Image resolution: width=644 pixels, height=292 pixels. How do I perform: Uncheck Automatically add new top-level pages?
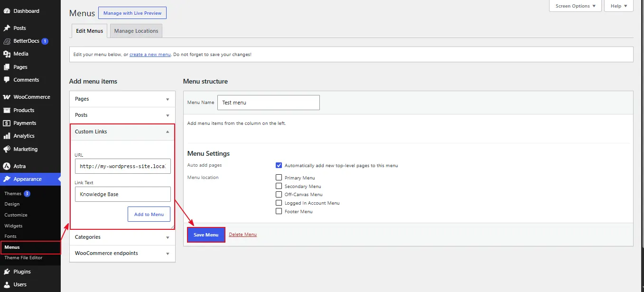pos(279,165)
